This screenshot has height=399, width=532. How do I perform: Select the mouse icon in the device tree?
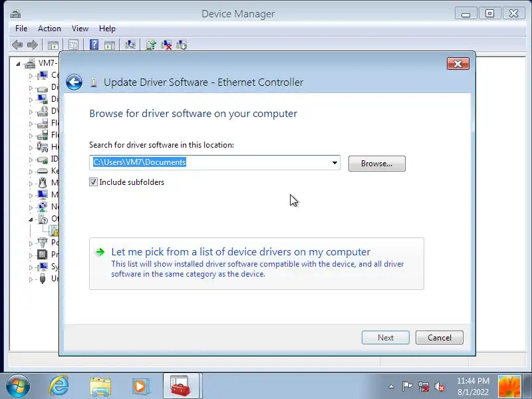click(43, 183)
